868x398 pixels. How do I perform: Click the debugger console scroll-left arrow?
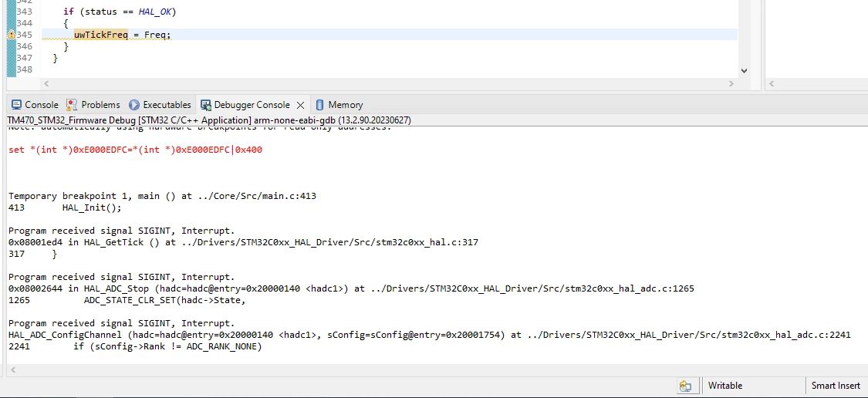[12, 369]
